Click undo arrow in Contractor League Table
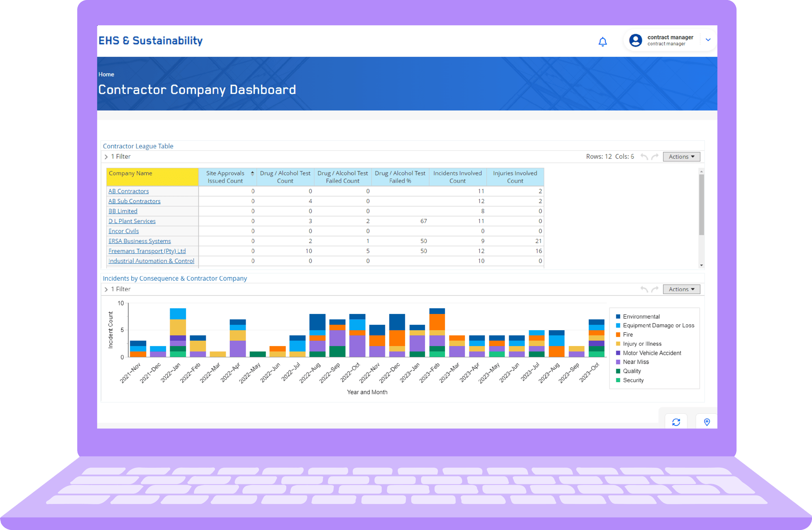812x530 pixels. coord(644,157)
